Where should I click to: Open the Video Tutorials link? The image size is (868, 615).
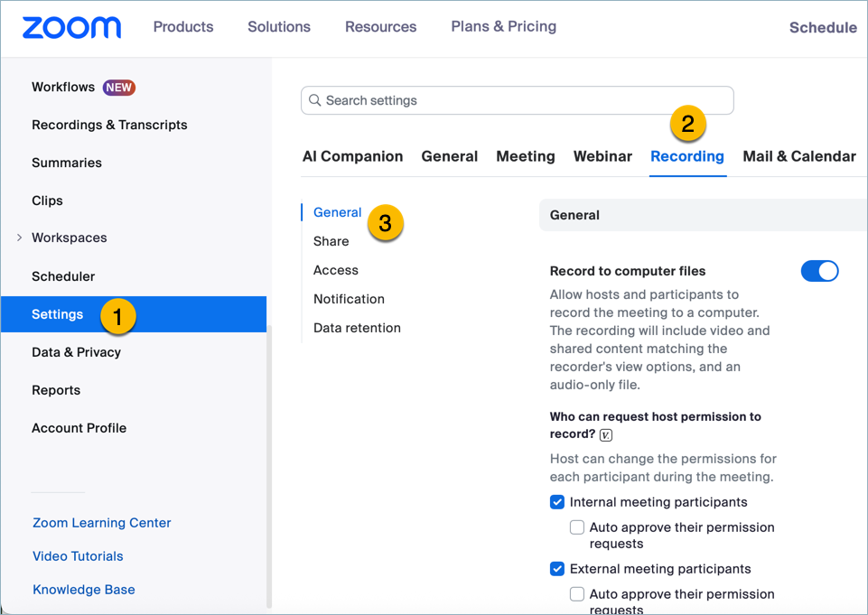(78, 556)
